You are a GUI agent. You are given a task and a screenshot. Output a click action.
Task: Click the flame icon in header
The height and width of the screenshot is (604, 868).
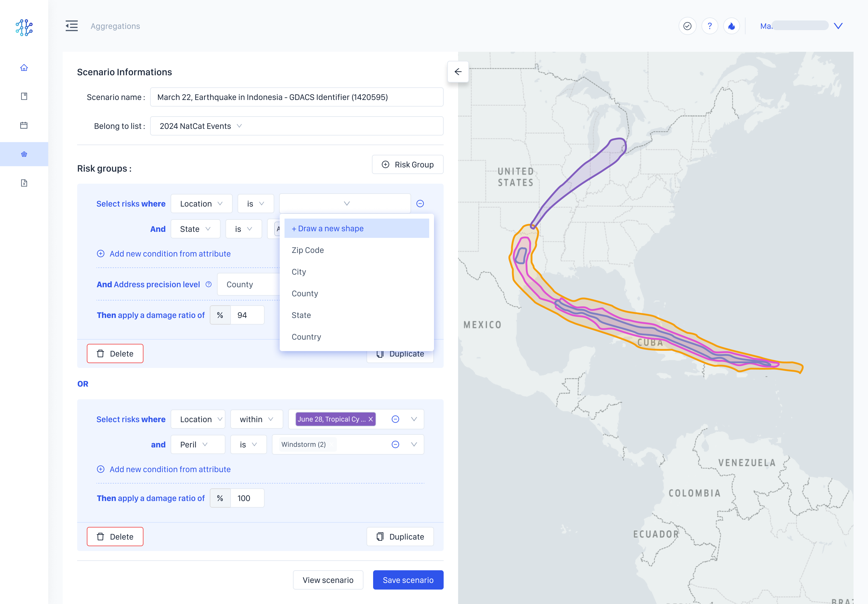(731, 26)
